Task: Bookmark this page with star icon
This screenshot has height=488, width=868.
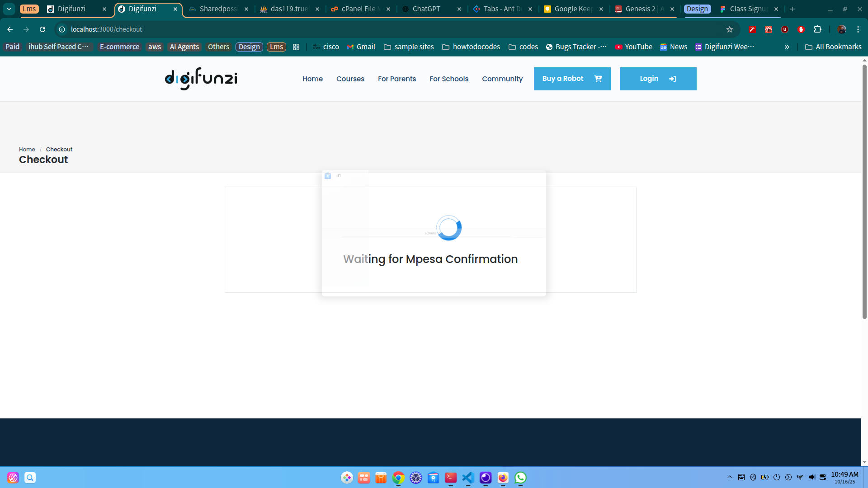Action: point(729,29)
